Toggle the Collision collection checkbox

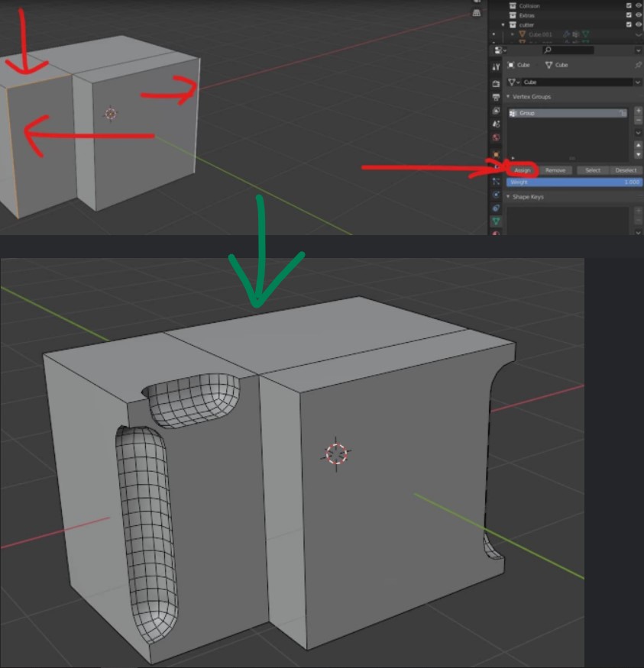coord(629,5)
